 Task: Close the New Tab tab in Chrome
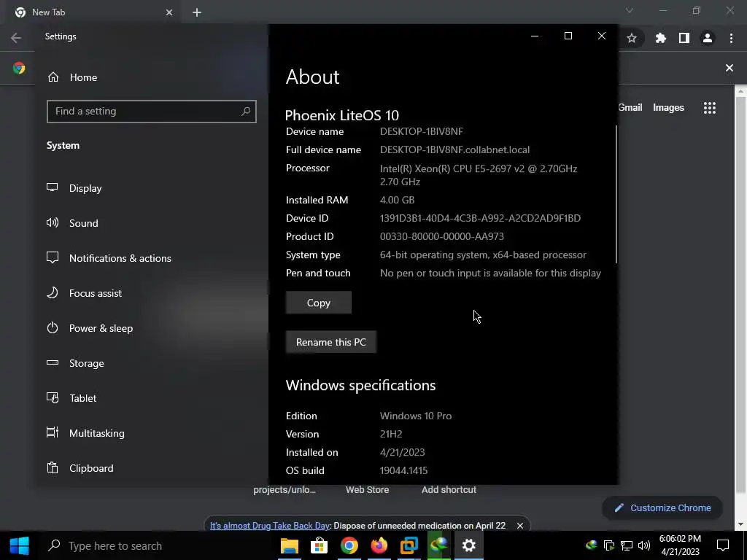point(169,12)
